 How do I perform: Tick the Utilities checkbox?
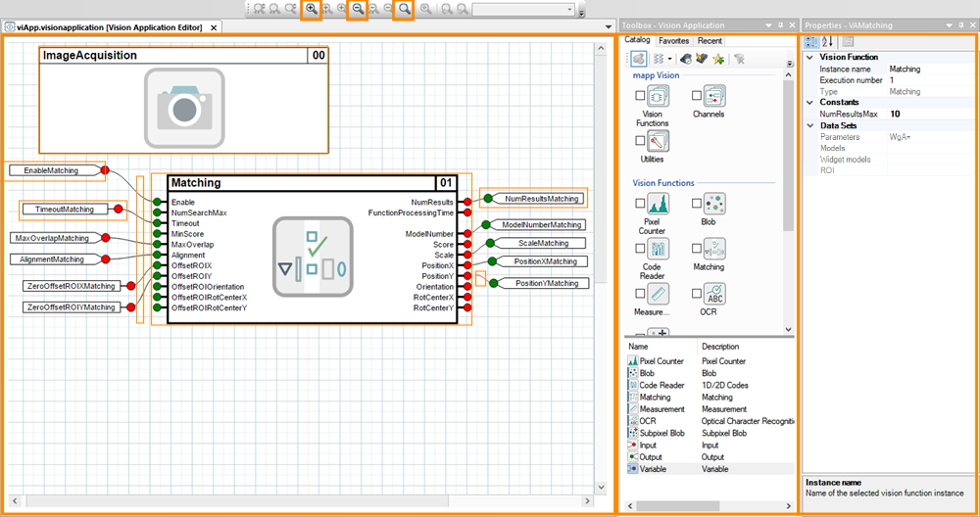pos(640,140)
